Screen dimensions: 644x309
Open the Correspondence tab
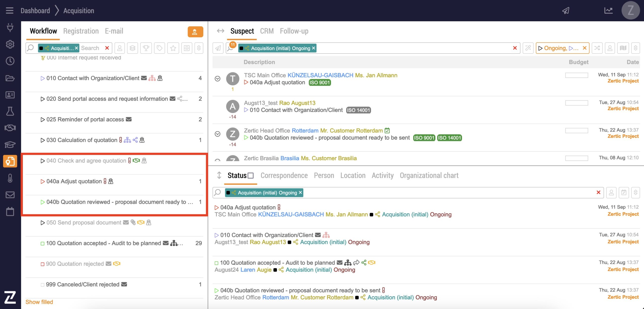coord(284,176)
